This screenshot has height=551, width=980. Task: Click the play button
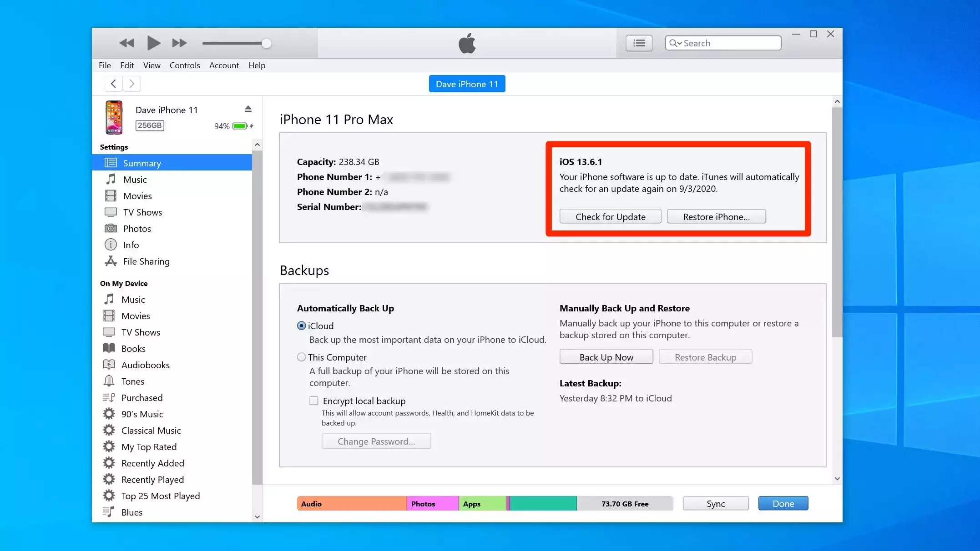click(x=153, y=43)
